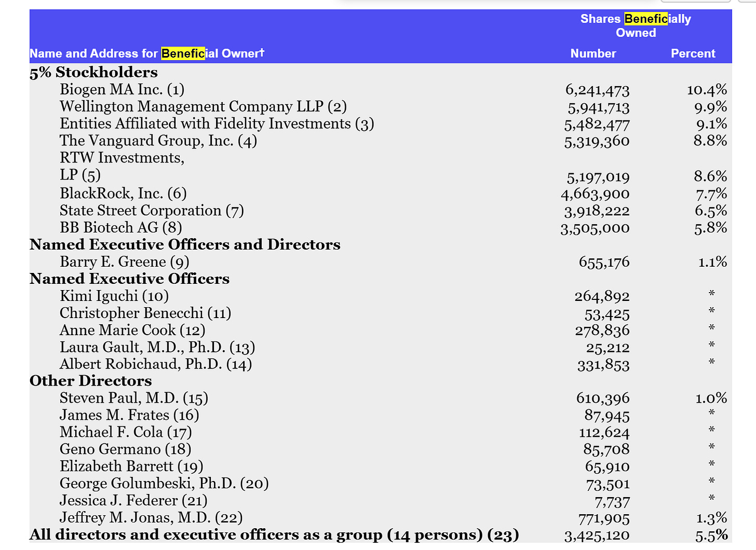The image size is (756, 550).
Task: Click 'All directors and executive officers' total row
Action: 274,534
